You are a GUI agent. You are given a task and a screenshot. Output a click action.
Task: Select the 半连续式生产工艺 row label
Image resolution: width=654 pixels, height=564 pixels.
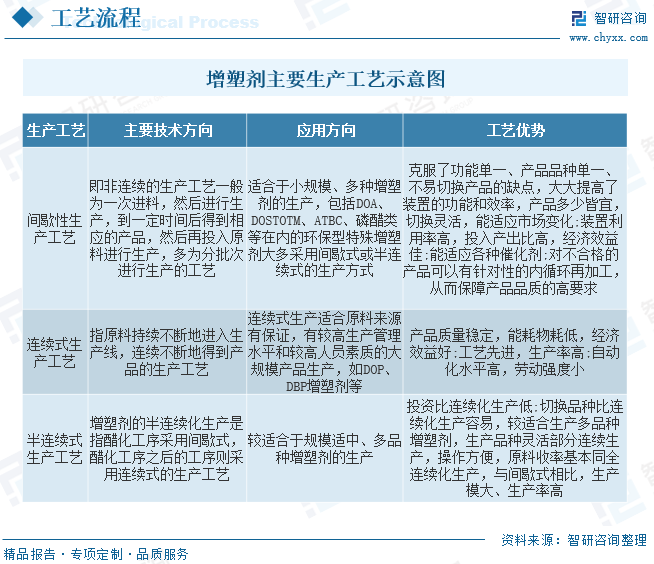pos(55,449)
